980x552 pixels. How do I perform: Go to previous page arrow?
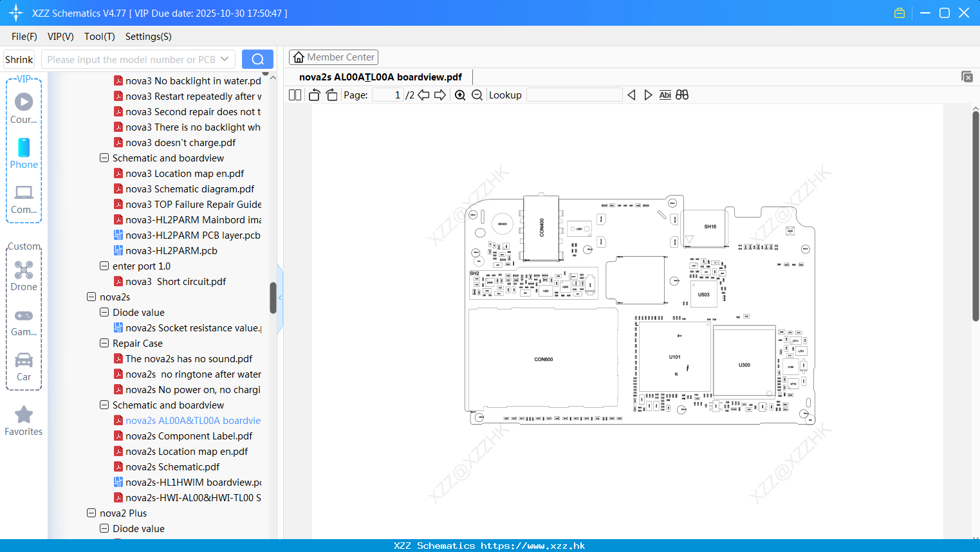(423, 95)
